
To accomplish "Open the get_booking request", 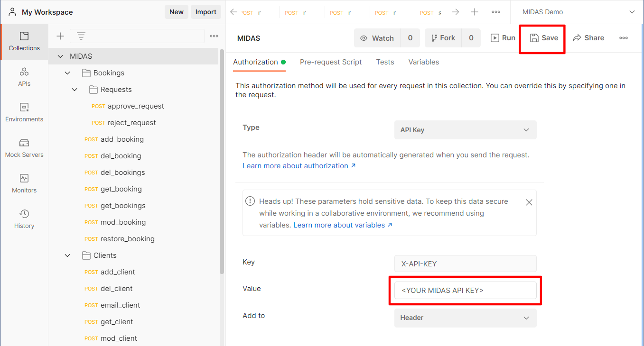I will coord(113,189).
